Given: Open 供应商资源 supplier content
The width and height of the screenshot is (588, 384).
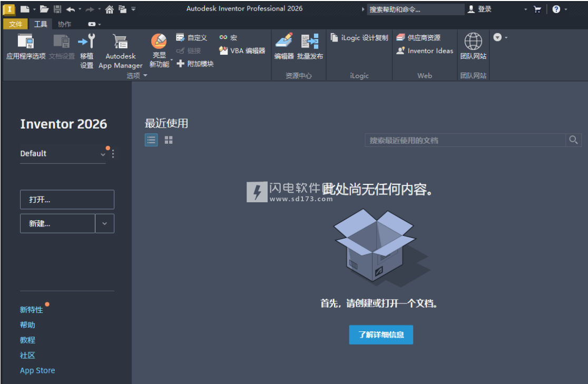Looking at the screenshot, I should click(x=418, y=37).
